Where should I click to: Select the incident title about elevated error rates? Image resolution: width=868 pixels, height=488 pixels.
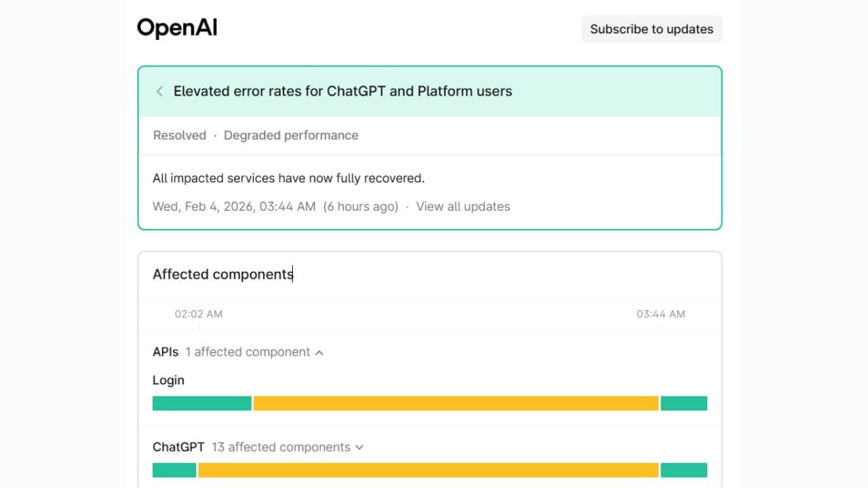point(343,91)
